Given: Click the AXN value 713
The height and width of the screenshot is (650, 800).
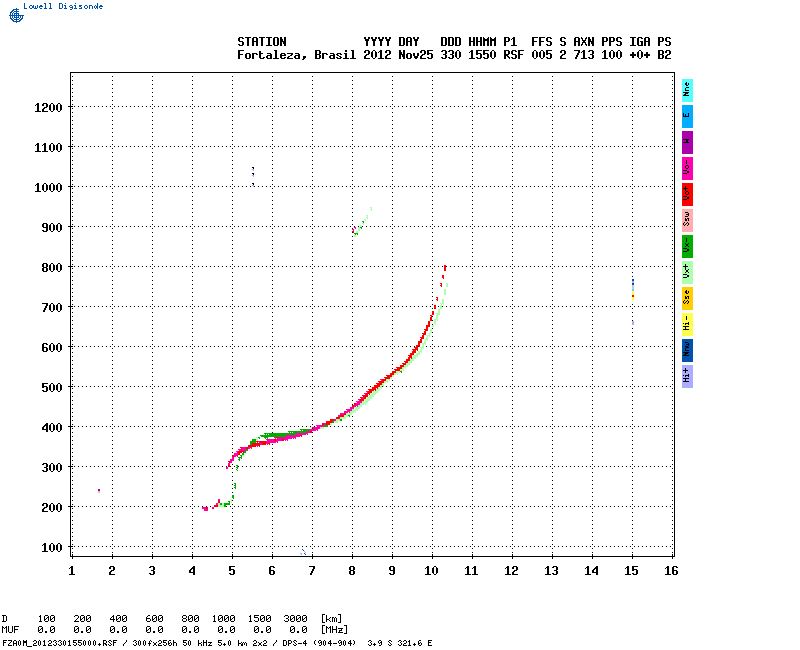Looking at the screenshot, I should click(x=584, y=55).
